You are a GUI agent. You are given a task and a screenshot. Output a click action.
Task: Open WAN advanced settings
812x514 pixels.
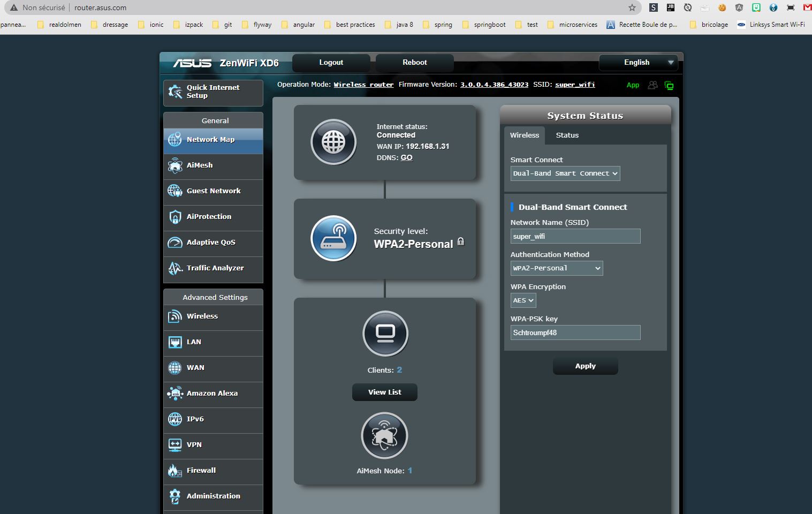pyautogui.click(x=213, y=368)
